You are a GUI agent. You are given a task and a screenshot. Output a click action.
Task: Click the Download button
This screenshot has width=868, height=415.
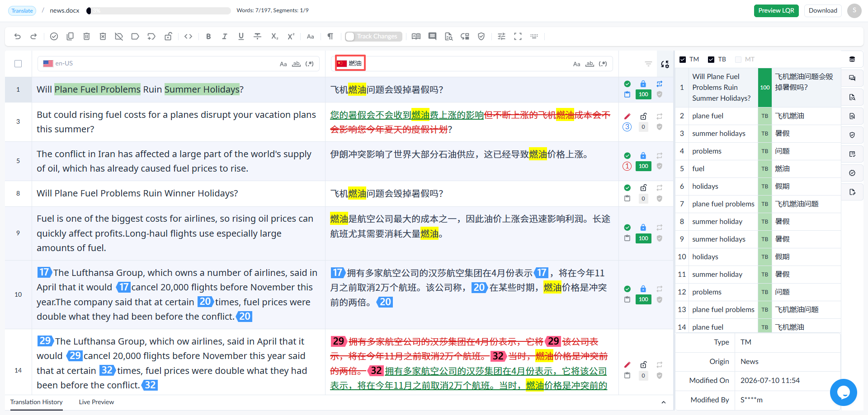tap(823, 10)
